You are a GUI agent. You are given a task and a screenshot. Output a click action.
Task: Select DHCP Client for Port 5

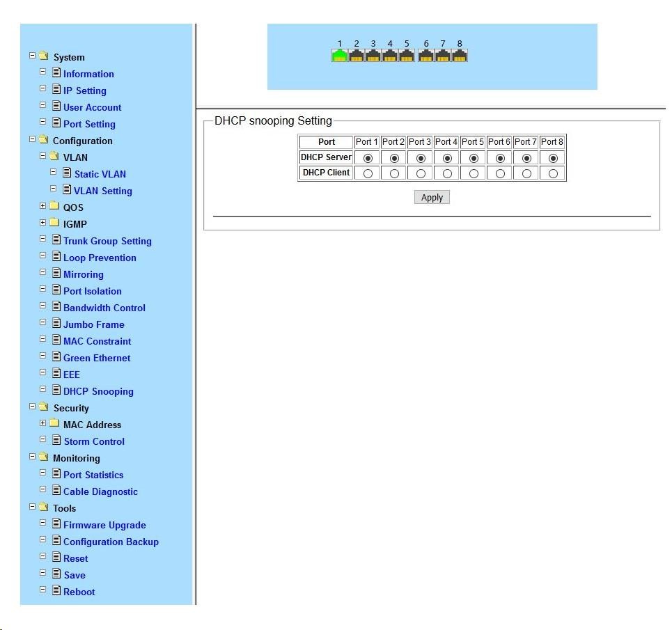(474, 173)
